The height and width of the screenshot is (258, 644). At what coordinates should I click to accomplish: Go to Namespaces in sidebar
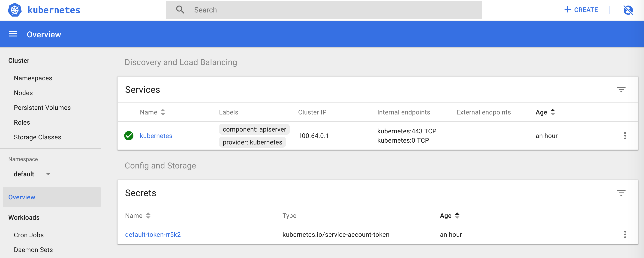coord(33,78)
